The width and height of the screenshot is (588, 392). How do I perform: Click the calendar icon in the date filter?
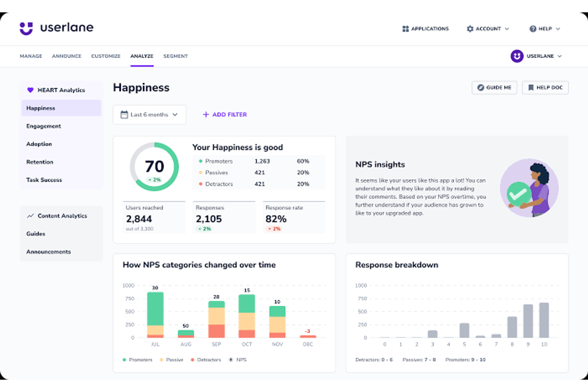coord(124,114)
